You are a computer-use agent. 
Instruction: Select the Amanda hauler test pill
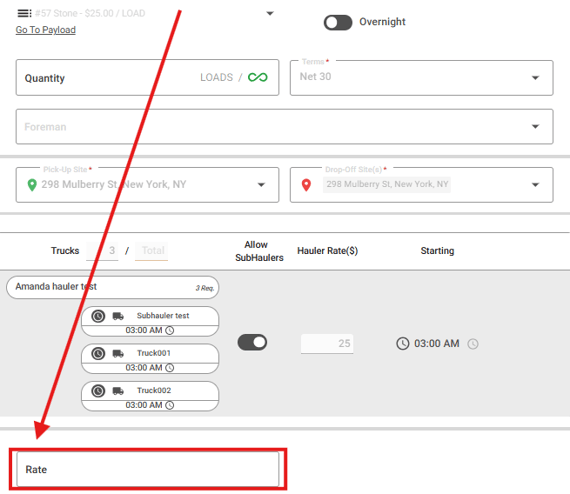[113, 287]
